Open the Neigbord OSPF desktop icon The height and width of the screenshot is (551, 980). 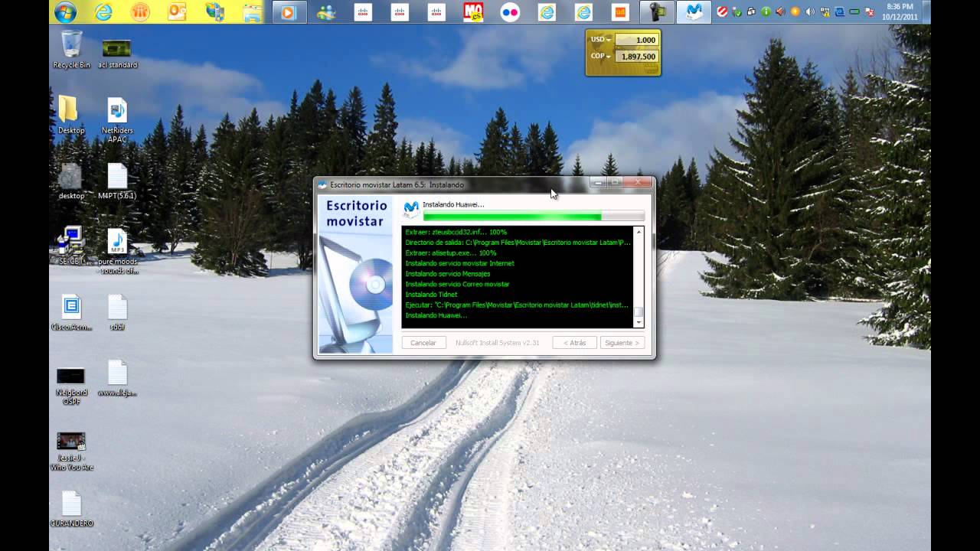tap(71, 384)
